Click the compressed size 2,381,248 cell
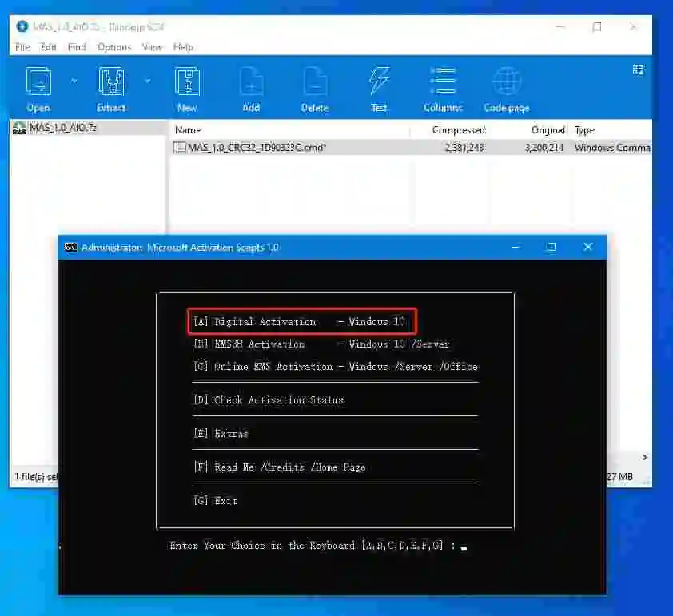The height and width of the screenshot is (616, 673). tap(464, 148)
